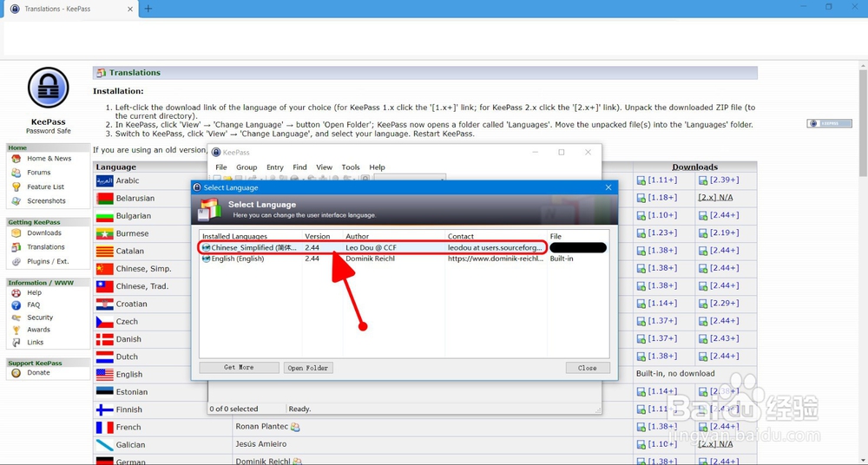The image size is (868, 465).
Task: Click the Bulgarian flag icon
Action: point(105,216)
